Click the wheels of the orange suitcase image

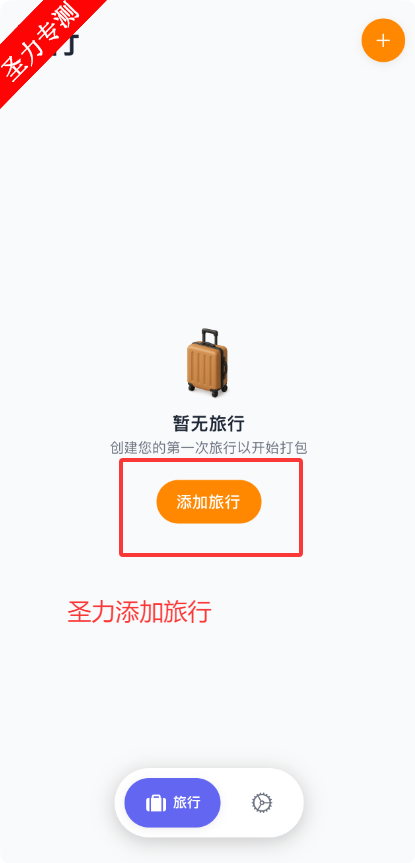tap(208, 389)
